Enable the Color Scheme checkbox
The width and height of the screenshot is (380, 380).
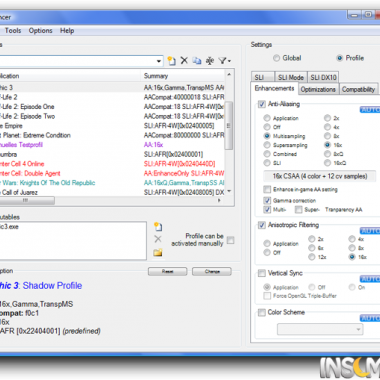(262, 312)
